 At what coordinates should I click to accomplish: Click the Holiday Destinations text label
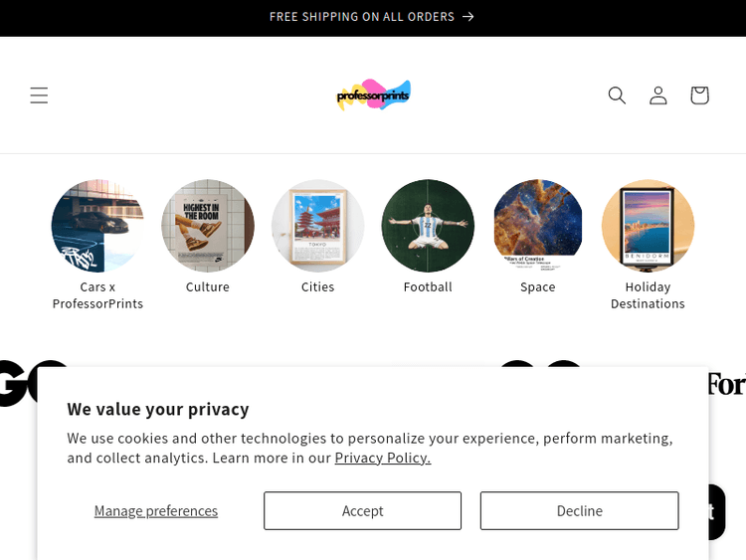[x=648, y=295]
